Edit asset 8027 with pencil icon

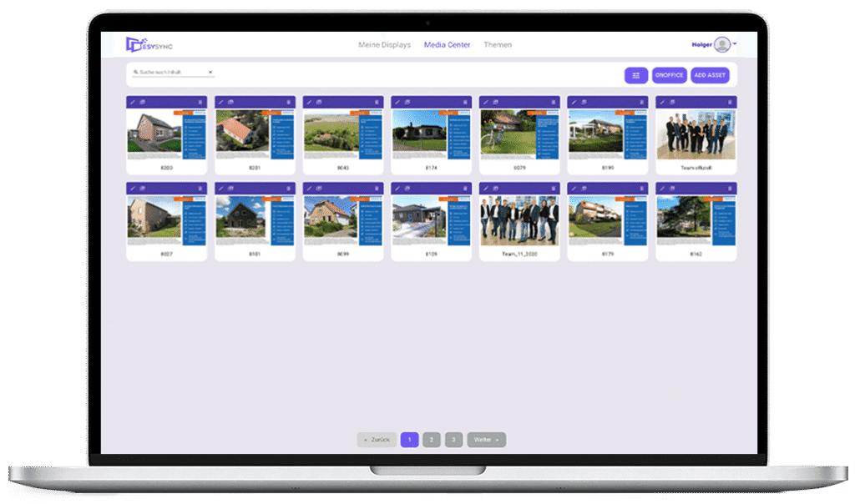pos(133,188)
